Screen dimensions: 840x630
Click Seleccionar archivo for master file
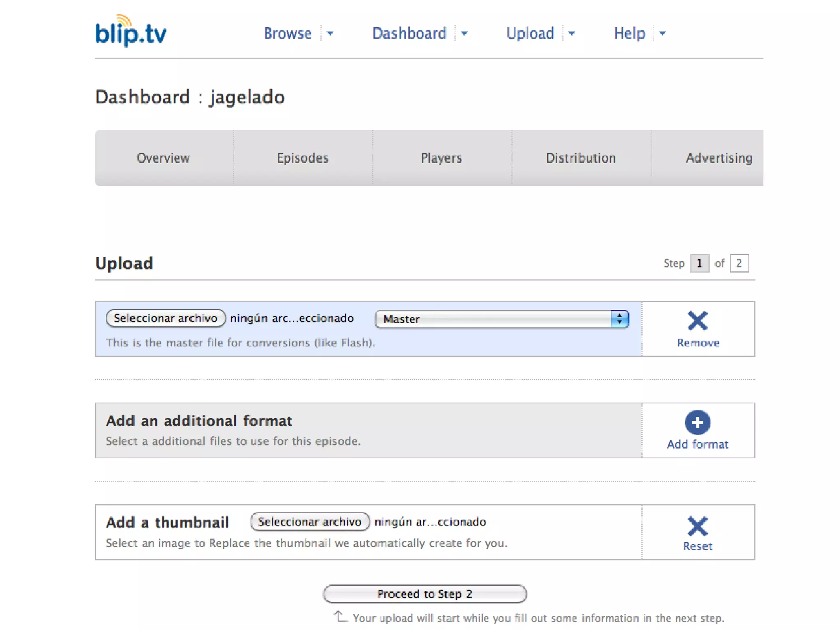coord(165,318)
